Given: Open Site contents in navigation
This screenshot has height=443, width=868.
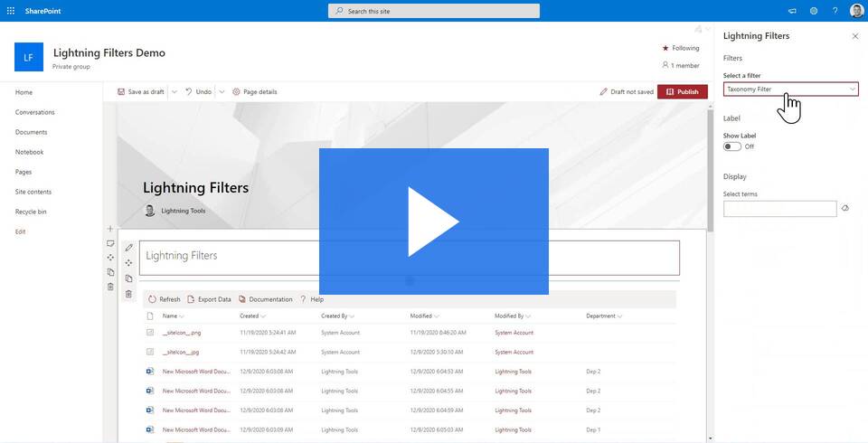Looking at the screenshot, I should [x=33, y=193].
